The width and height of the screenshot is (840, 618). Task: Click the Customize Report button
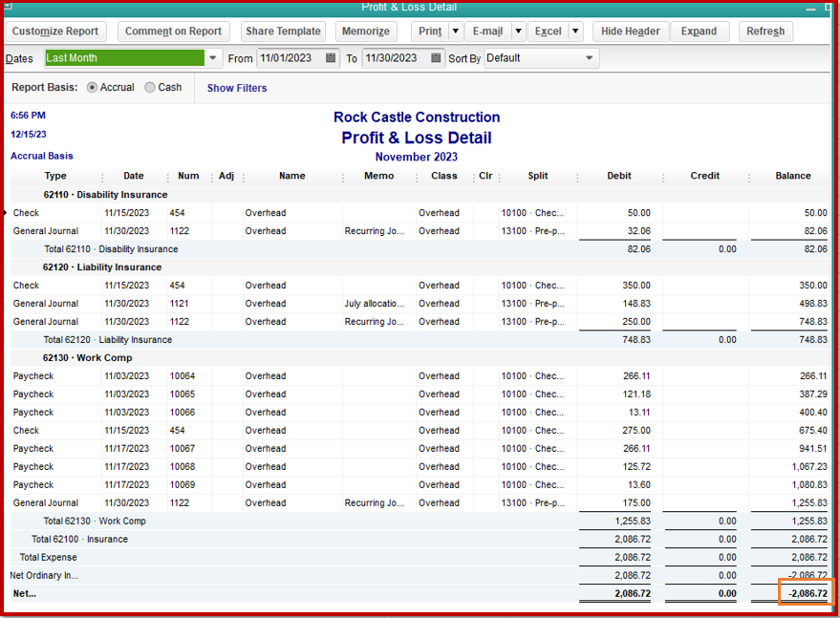[55, 32]
